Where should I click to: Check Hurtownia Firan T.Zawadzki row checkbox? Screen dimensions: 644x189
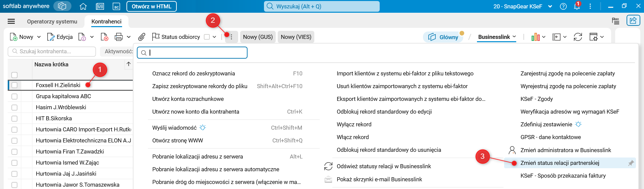(14, 152)
